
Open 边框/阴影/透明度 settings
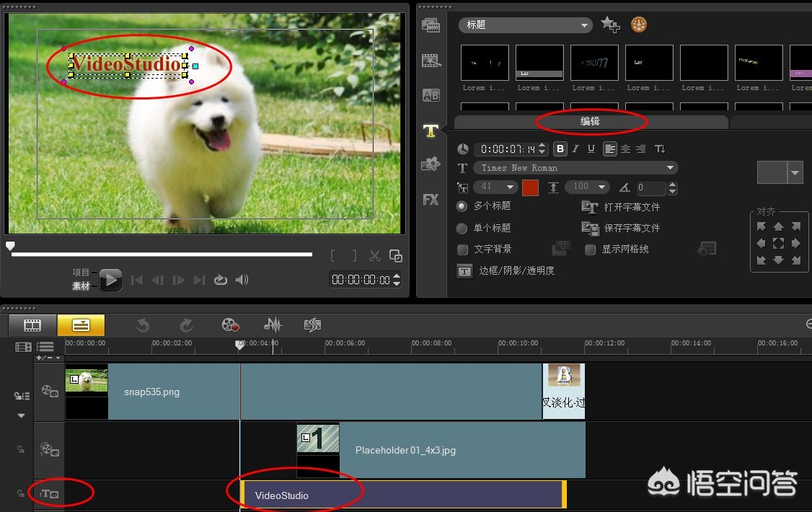click(506, 270)
